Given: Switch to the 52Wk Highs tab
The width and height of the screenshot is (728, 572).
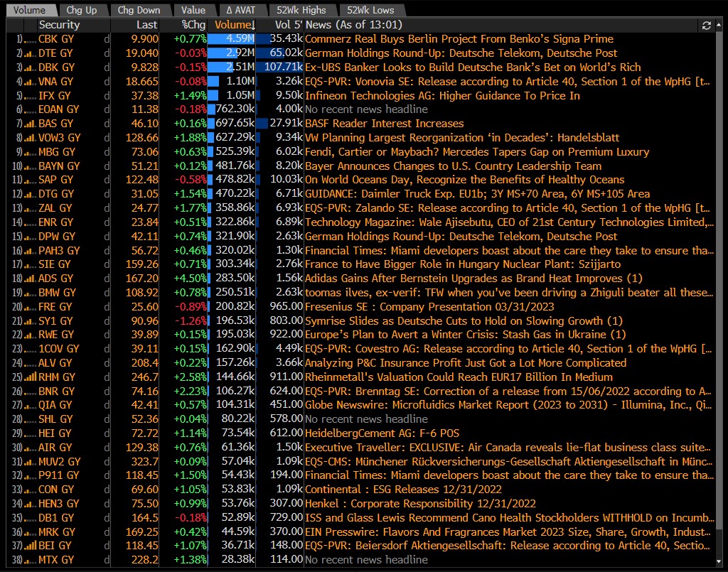Looking at the screenshot, I should (x=301, y=10).
